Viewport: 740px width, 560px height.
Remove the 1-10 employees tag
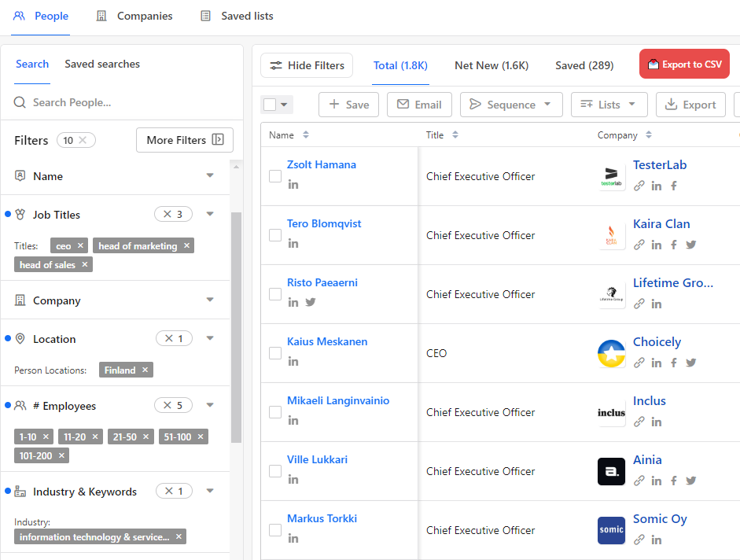[46, 437]
